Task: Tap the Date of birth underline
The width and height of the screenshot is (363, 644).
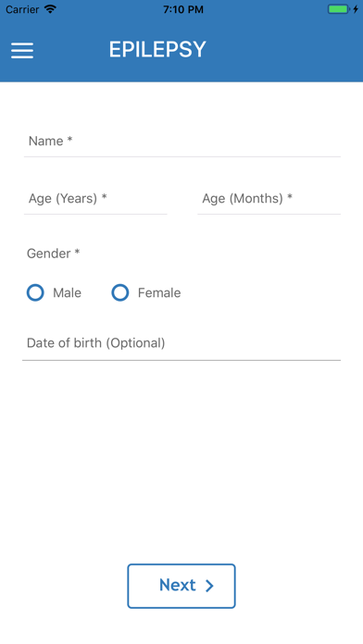Action: [x=181, y=360]
